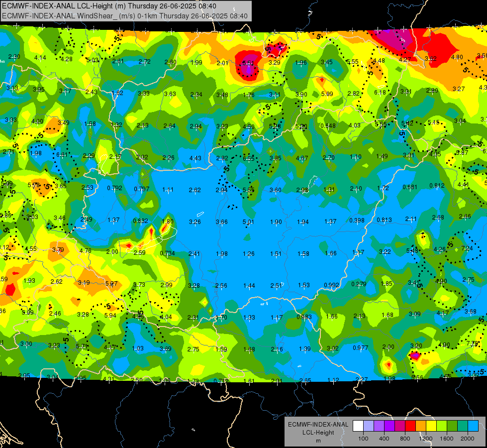Click the wind shear value 4.80
Image resolution: width=487 pixels, height=448 pixels.
457,57
